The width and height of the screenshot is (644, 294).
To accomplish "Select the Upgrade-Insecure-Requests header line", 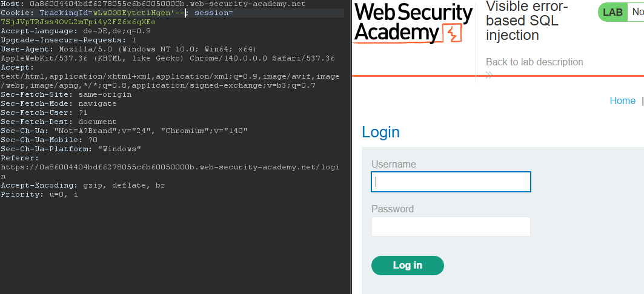I will pyautogui.click(x=68, y=40).
